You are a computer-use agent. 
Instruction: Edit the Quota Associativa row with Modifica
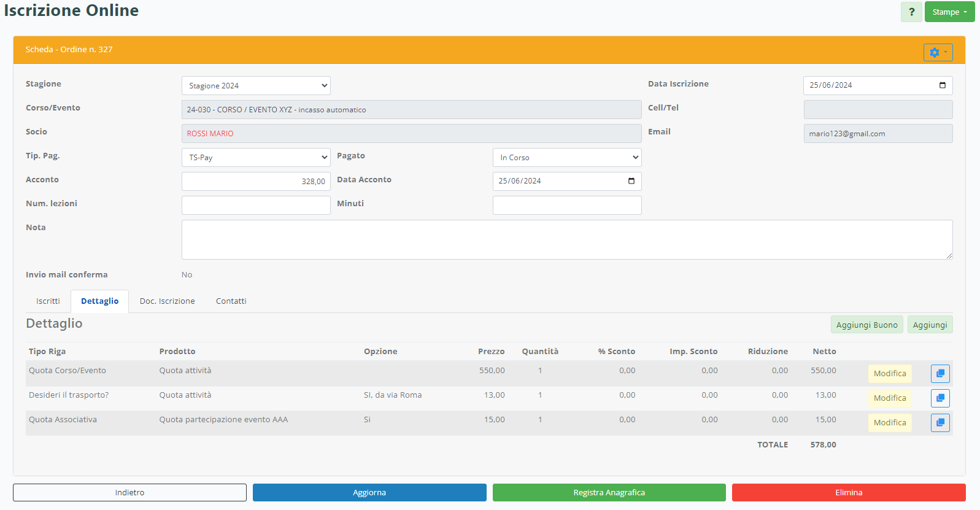(889, 423)
